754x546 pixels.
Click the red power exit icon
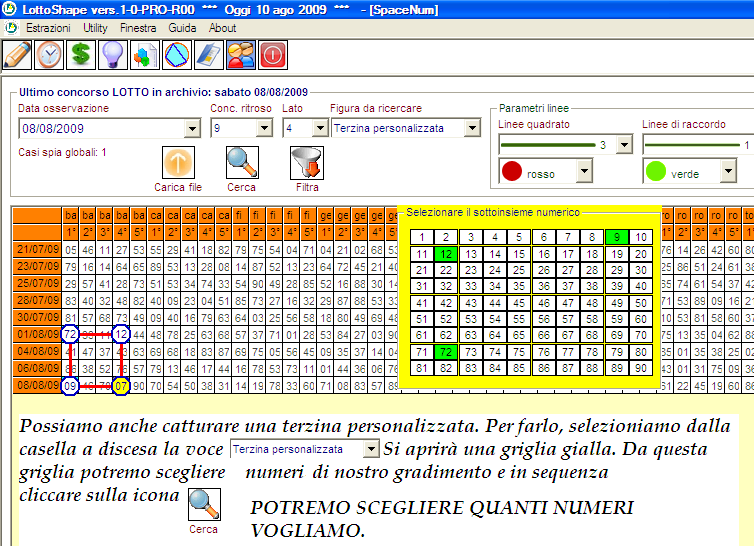click(273, 55)
